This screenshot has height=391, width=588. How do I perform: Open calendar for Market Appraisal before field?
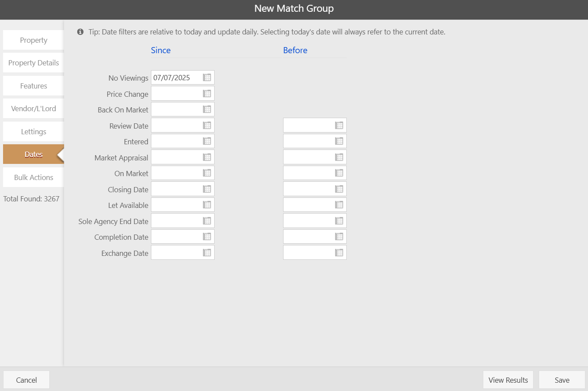tap(339, 157)
